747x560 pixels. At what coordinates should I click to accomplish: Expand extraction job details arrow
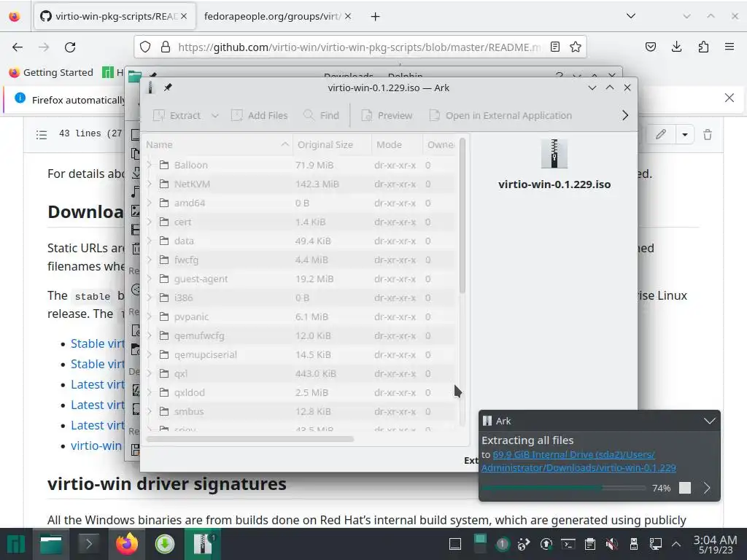pos(707,488)
